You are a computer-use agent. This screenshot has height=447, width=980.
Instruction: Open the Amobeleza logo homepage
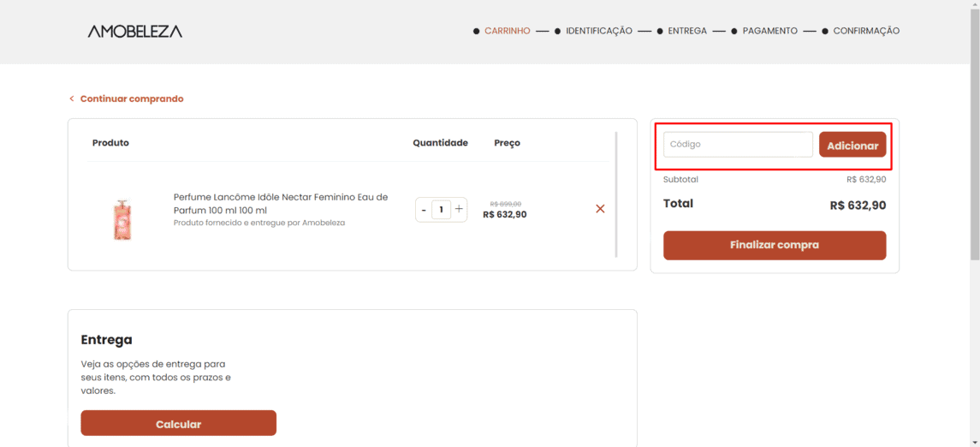[135, 32]
